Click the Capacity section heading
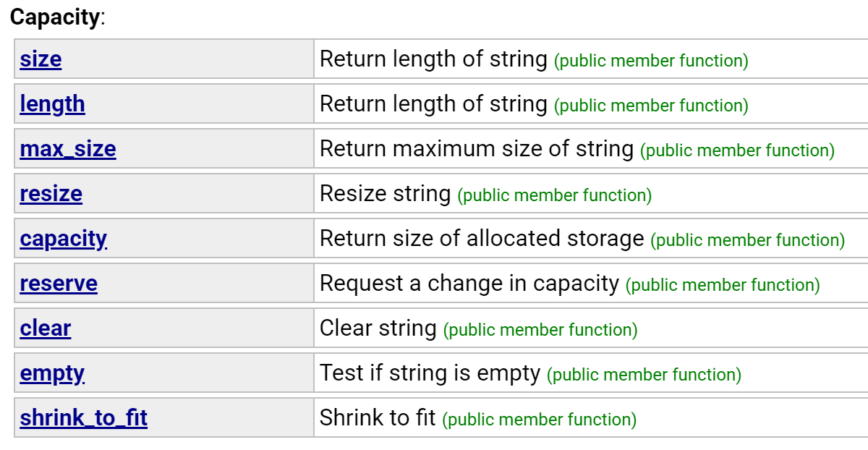Viewport: 868px width, 450px height. click(55, 17)
